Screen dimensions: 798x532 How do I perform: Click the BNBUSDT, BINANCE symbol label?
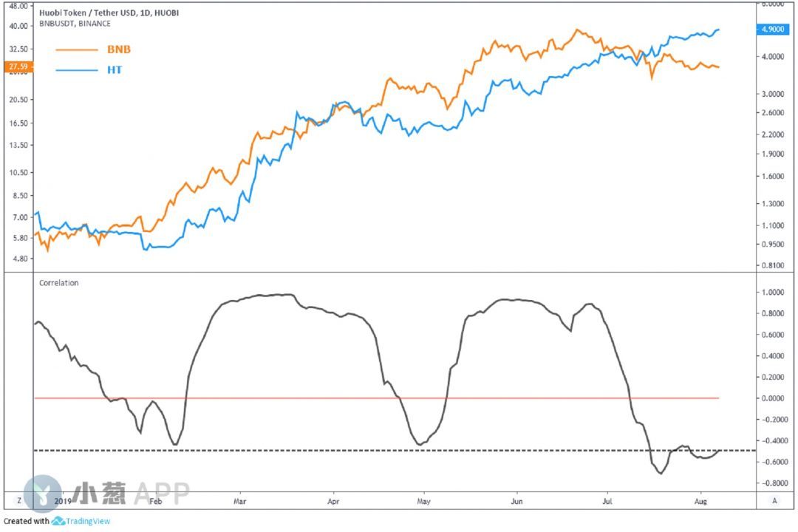pyautogui.click(x=75, y=24)
